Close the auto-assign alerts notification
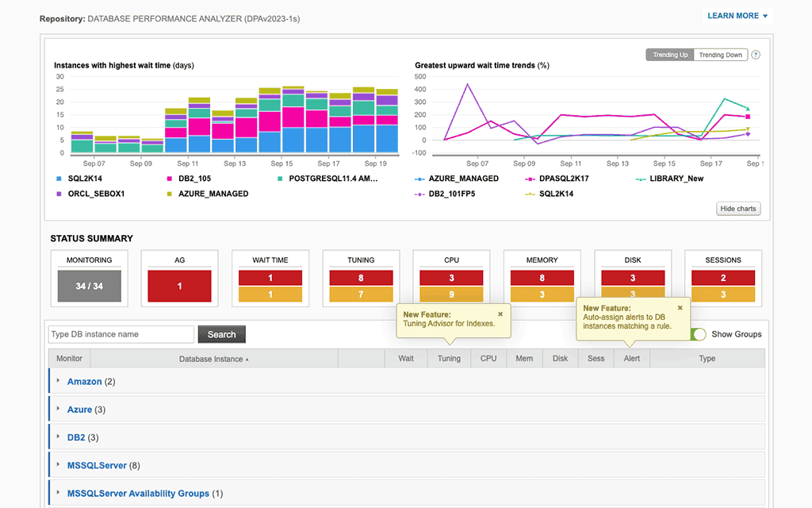The image size is (812, 508). click(680, 307)
